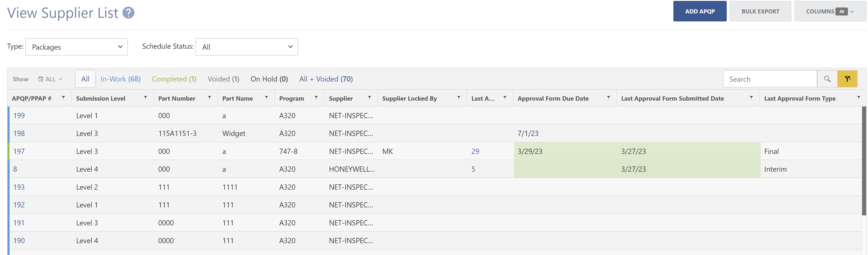
Task: Open APQP package 191 link
Action: (x=19, y=223)
